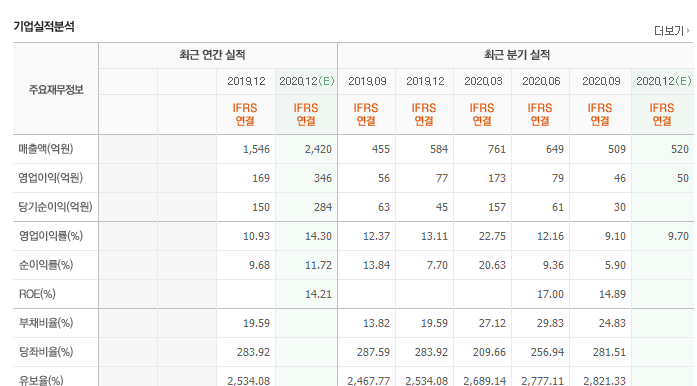Viewport: 697px width, 386px height.
Task: Select the 기업실적분석 heading
Action: 44,26
